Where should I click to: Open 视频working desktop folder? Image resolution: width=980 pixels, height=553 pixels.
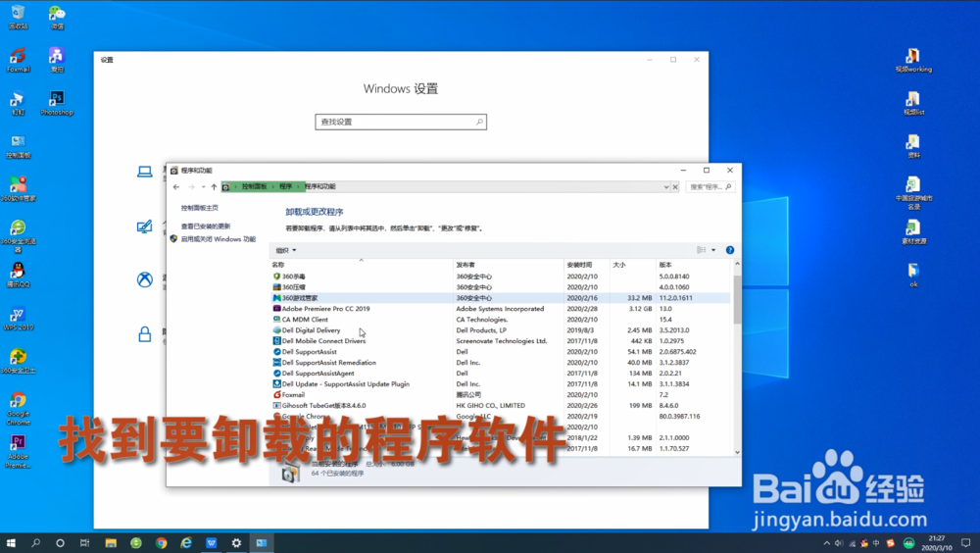point(913,60)
